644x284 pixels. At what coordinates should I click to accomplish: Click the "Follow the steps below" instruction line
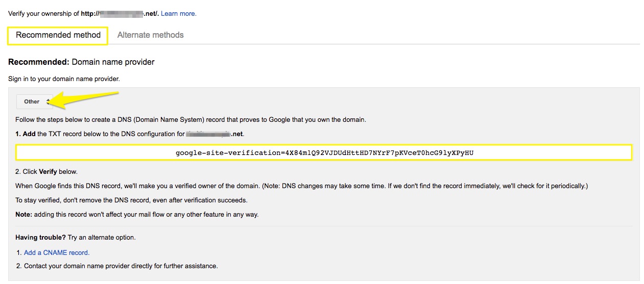click(190, 120)
